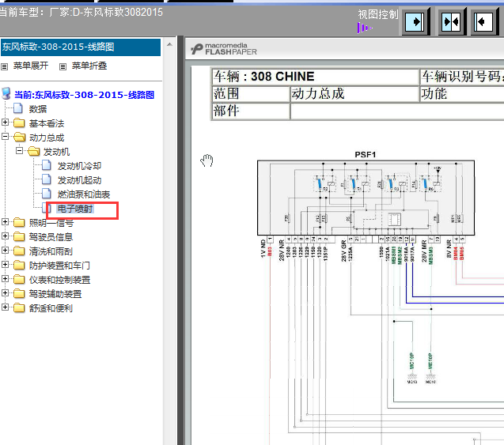Expand the 舒适和便利 folder
The height and width of the screenshot is (445, 504).
(x=5, y=307)
